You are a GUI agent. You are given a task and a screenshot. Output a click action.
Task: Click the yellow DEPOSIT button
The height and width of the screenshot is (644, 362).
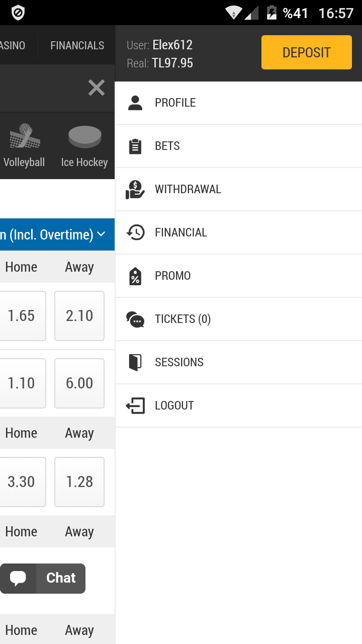tap(307, 52)
